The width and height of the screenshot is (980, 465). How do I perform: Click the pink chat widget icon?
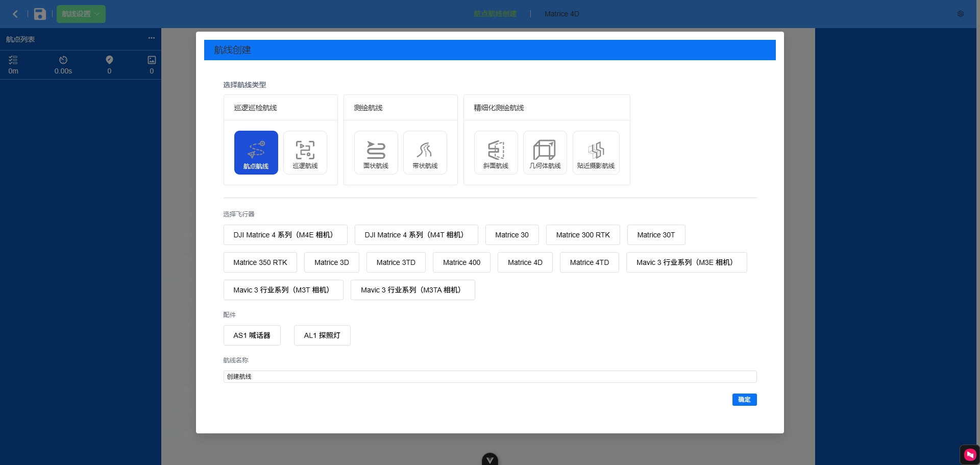click(970, 454)
